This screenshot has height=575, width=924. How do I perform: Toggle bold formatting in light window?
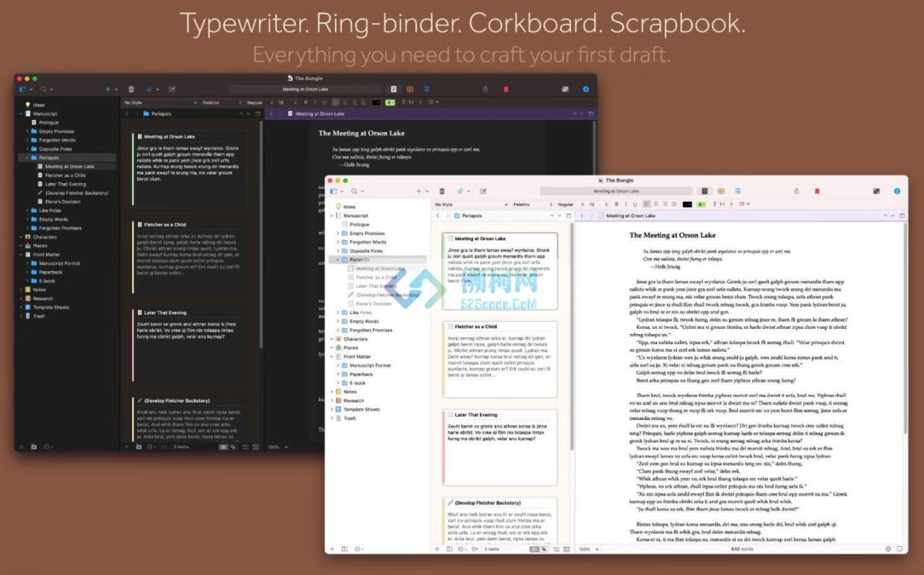pos(616,204)
